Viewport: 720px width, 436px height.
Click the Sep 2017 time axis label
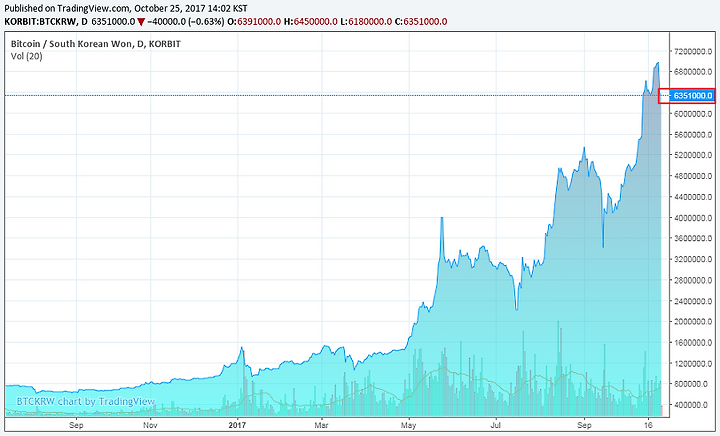point(584,425)
